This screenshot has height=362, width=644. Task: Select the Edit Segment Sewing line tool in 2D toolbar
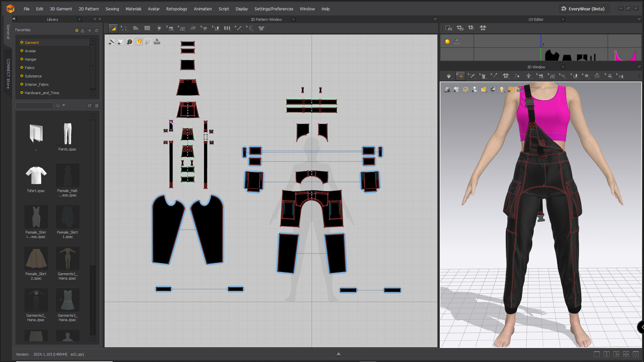238,28
